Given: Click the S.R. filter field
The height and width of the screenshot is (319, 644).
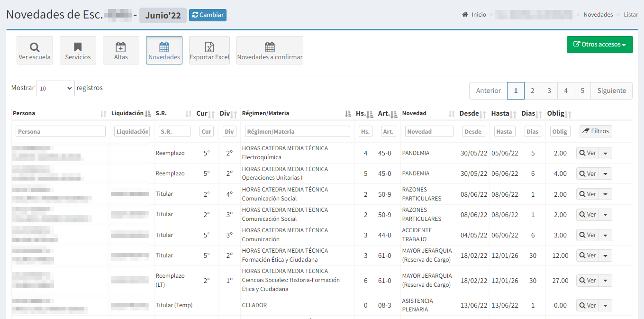Looking at the screenshot, I should (174, 131).
